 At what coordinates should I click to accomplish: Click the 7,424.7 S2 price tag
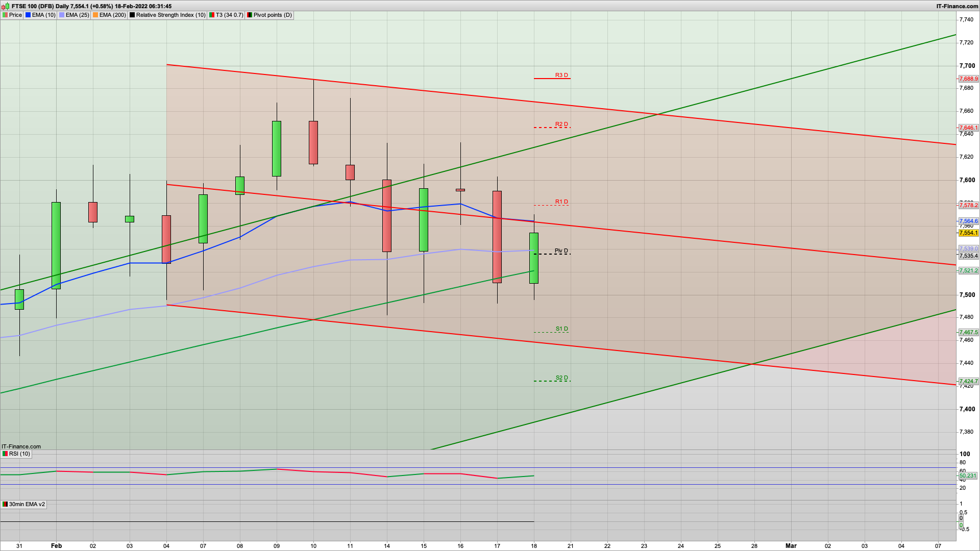click(x=968, y=381)
